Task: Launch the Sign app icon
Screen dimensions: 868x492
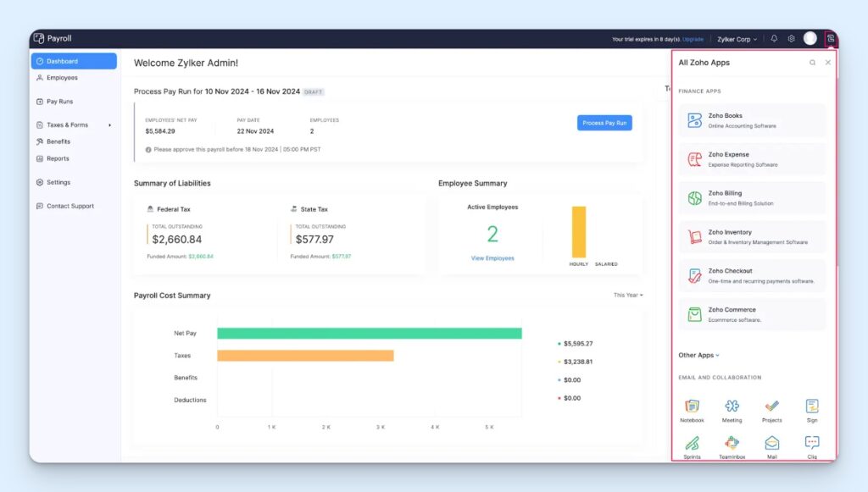Action: 812,406
